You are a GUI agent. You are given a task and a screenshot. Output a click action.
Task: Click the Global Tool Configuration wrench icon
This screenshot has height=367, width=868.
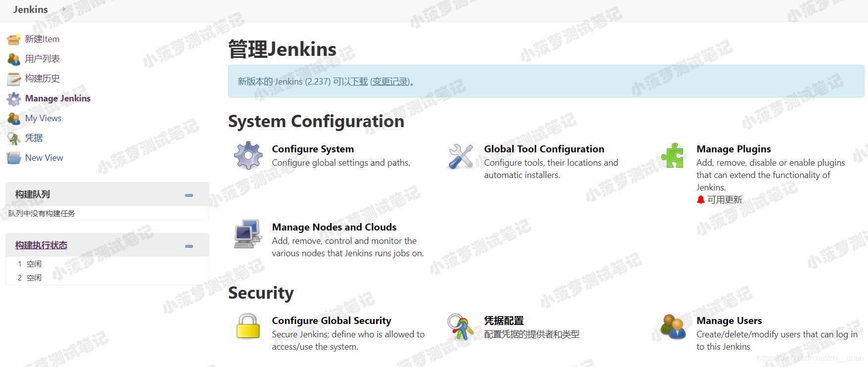[x=460, y=156]
